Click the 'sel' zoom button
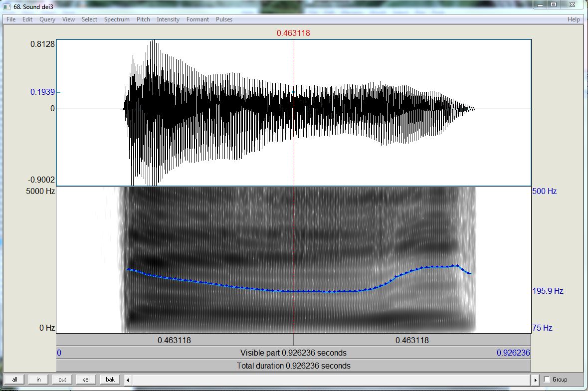Image resolution: width=588 pixels, height=391 pixels. coord(86,380)
